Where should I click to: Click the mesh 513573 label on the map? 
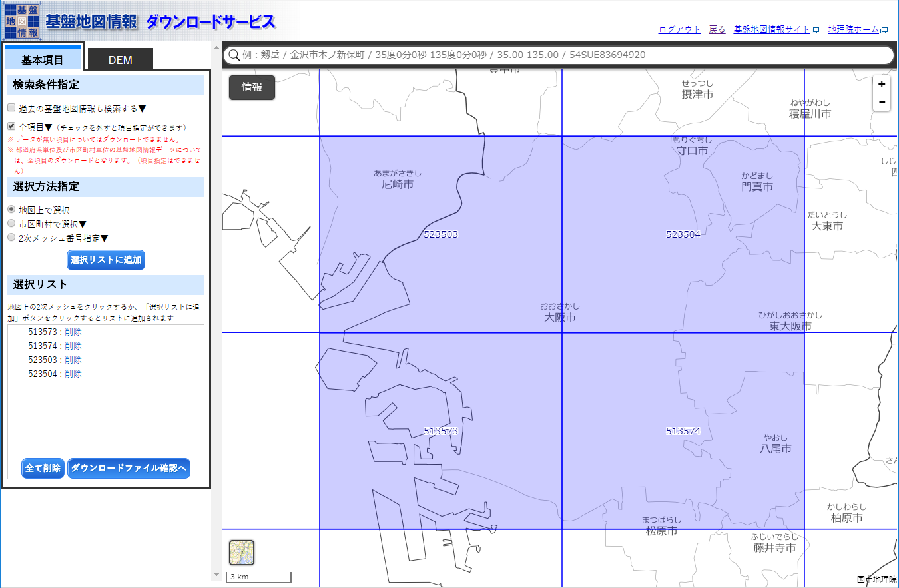(441, 431)
